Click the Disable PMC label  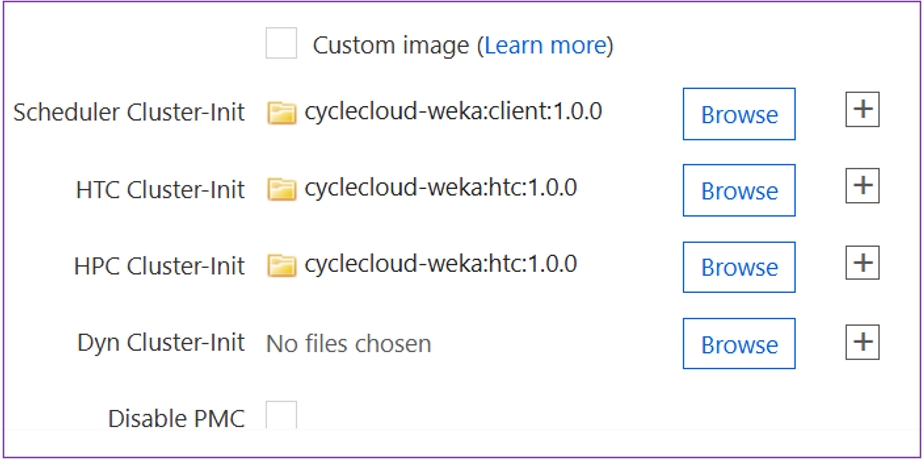(176, 419)
